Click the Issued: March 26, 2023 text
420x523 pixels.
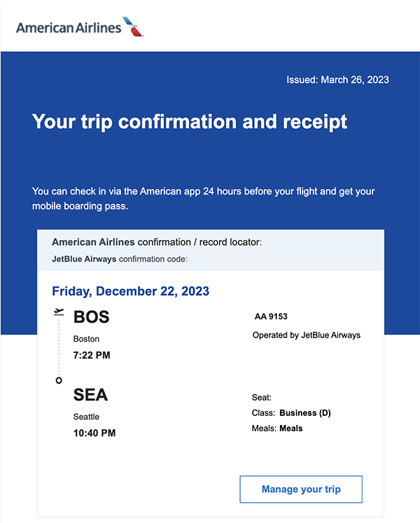coord(337,80)
